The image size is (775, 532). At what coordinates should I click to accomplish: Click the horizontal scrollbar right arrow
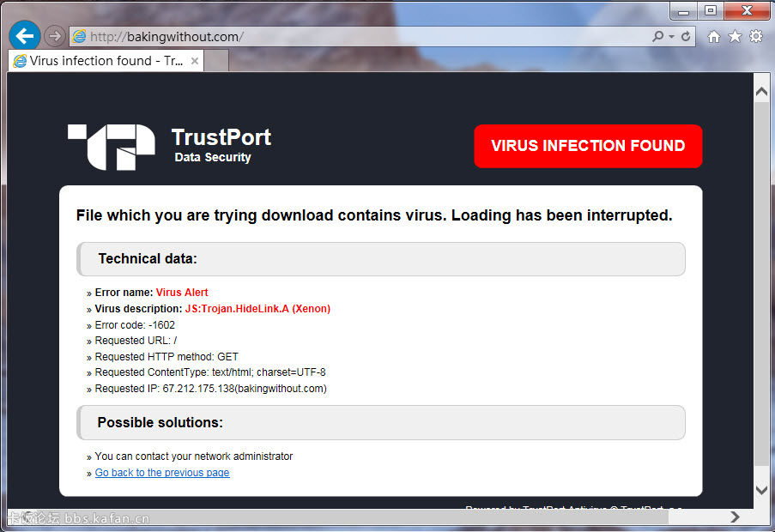click(736, 517)
